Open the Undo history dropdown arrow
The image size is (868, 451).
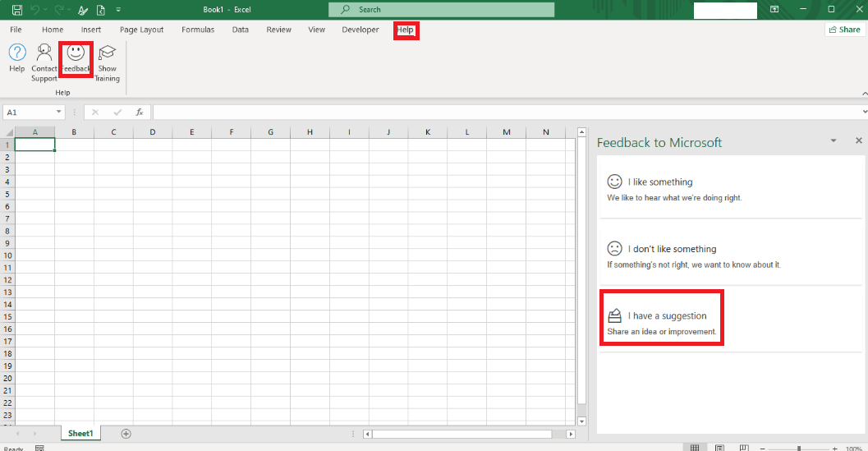tap(45, 9)
